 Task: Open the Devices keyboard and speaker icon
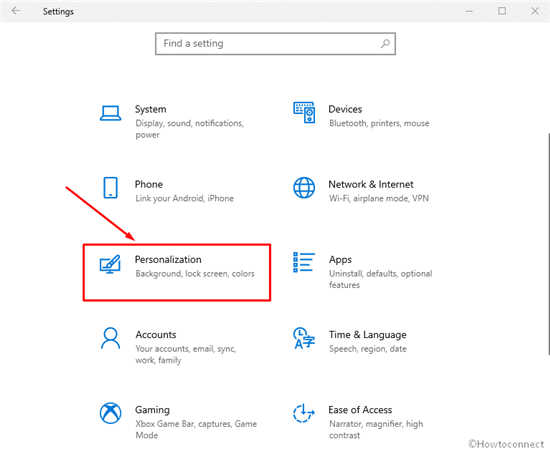[x=304, y=113]
